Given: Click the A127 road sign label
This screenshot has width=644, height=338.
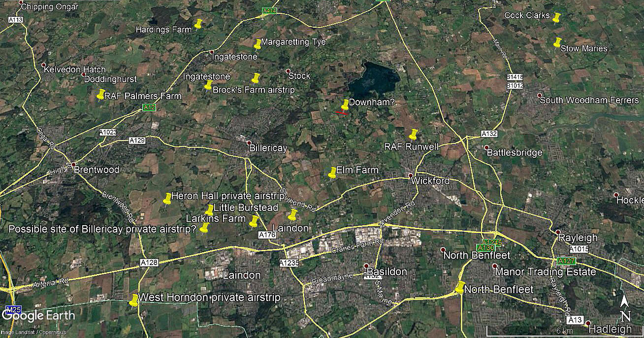Looking at the screenshot, I should tap(565, 260).
